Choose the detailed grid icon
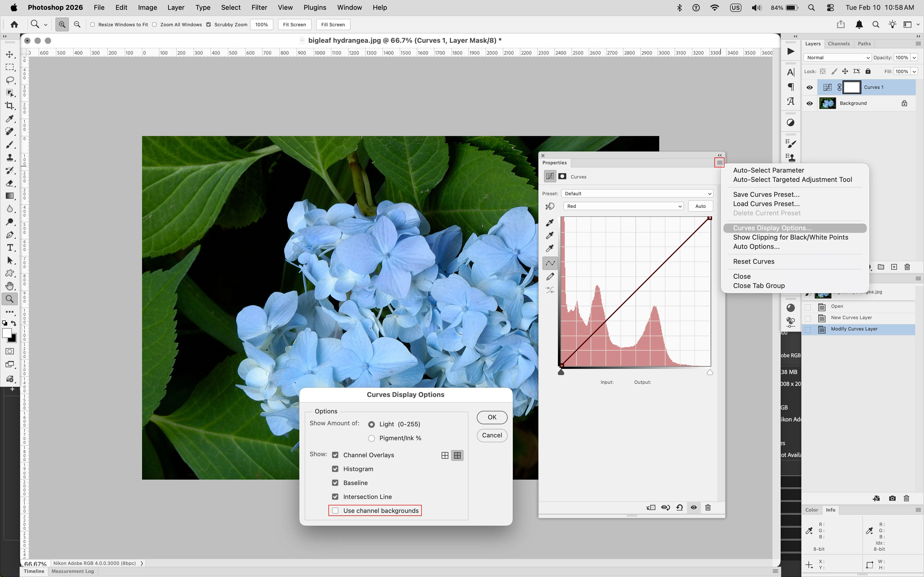The height and width of the screenshot is (577, 924). pyautogui.click(x=457, y=455)
